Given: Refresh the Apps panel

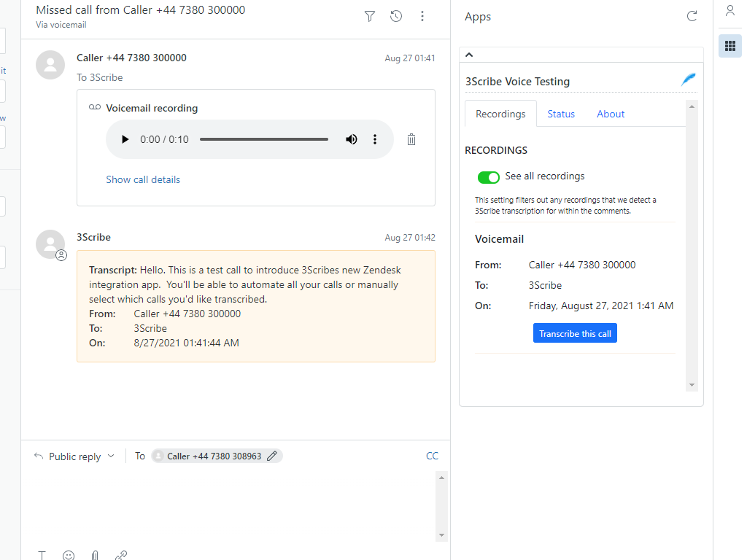Looking at the screenshot, I should (692, 16).
